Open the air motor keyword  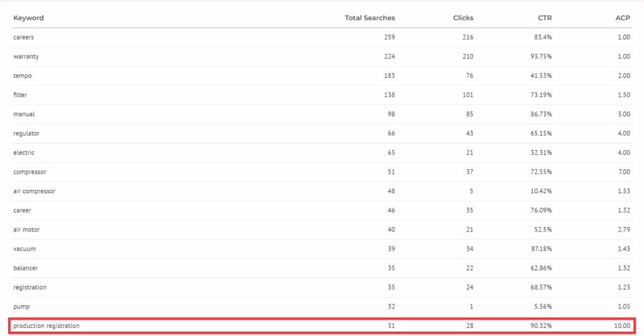tap(26, 230)
